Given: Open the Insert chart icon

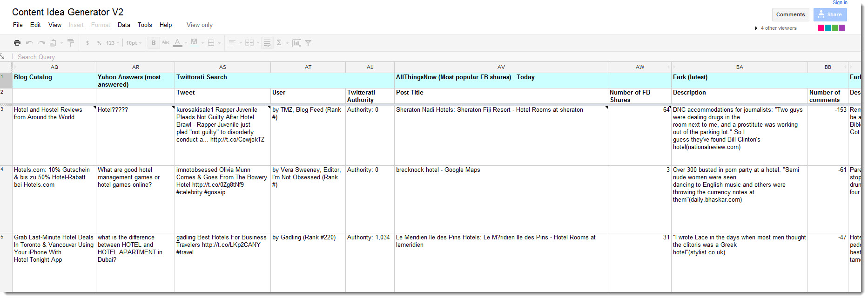Looking at the screenshot, I should (x=296, y=43).
